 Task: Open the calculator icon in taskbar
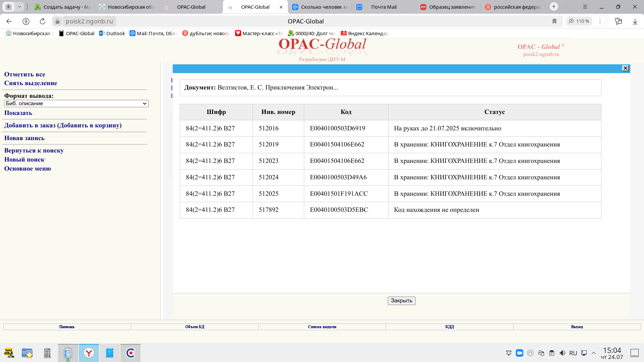pos(47,353)
